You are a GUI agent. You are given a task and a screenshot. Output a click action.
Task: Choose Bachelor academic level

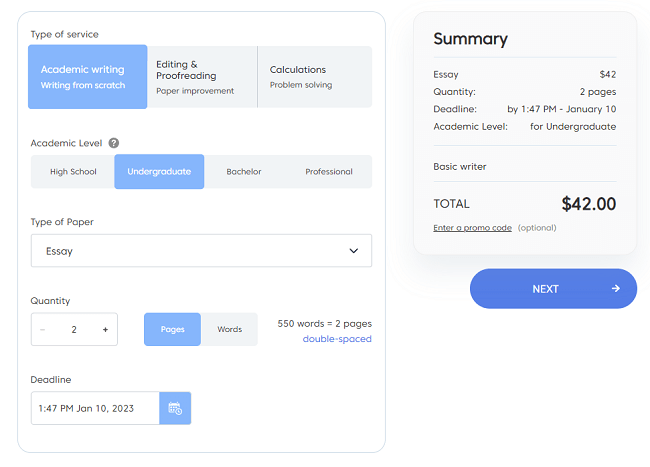coord(243,171)
